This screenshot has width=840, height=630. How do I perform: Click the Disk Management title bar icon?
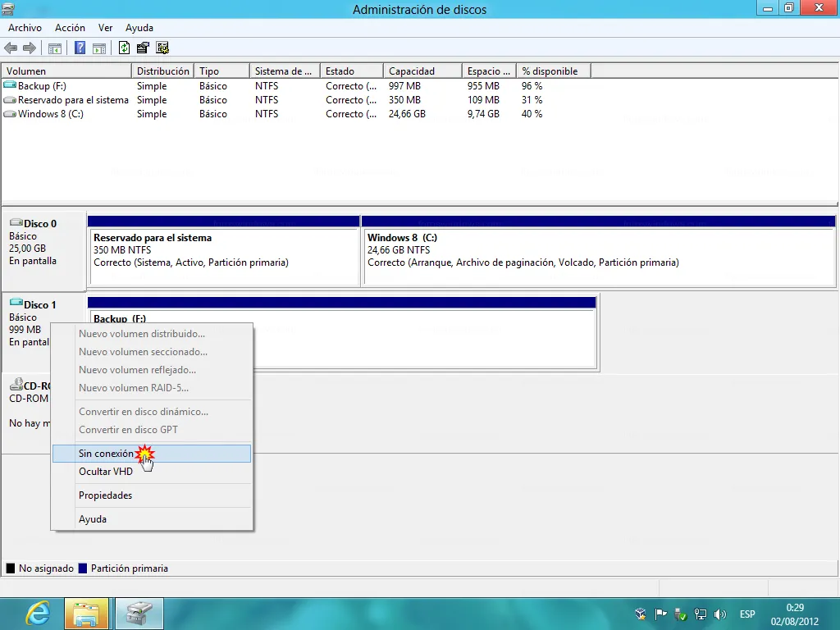(8, 9)
